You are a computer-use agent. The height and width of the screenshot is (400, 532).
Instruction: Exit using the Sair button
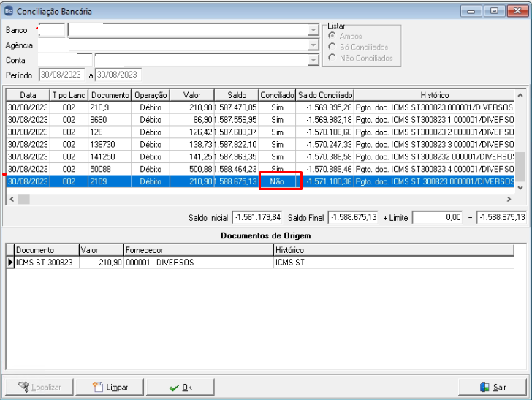point(493,387)
